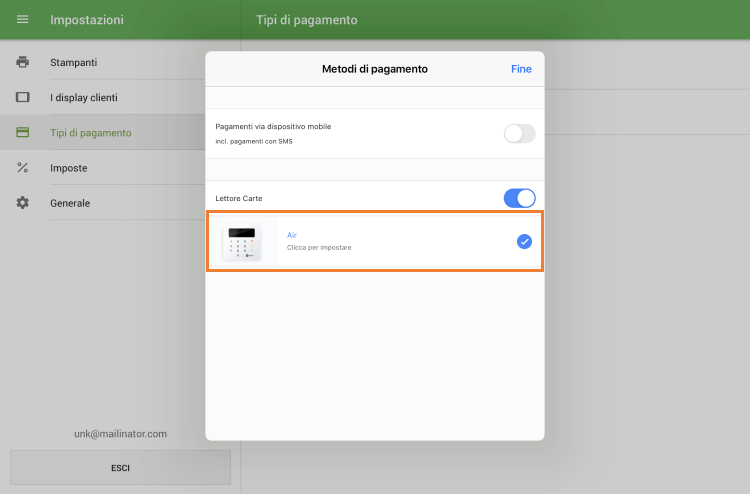Click the unk@mailinator.com account email
This screenshot has width=750, height=494.
[120, 434]
